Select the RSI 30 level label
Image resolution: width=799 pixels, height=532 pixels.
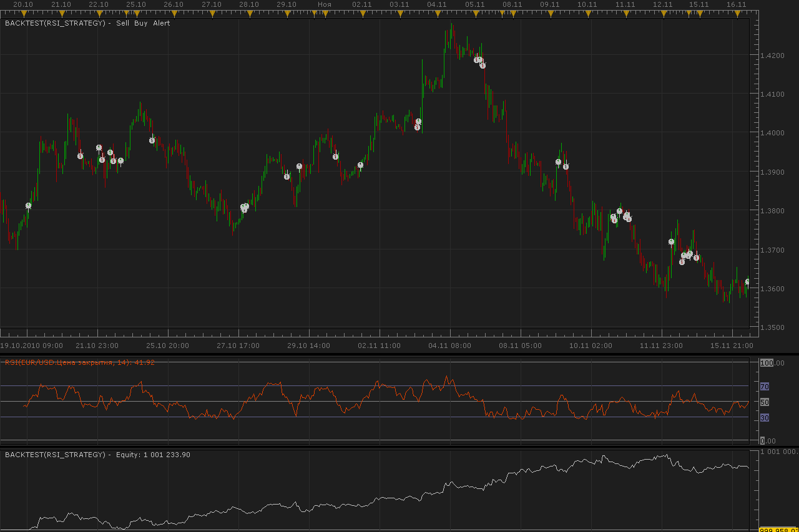pyautogui.click(x=765, y=418)
